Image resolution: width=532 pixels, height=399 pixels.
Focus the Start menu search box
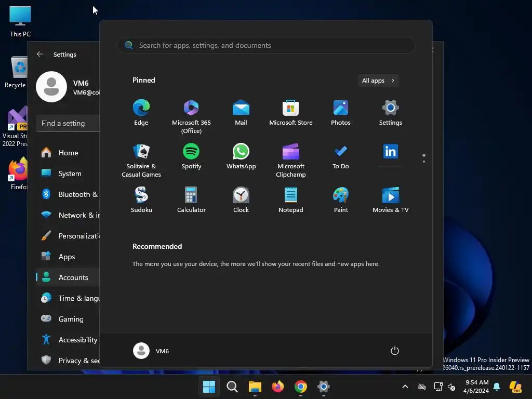266,46
